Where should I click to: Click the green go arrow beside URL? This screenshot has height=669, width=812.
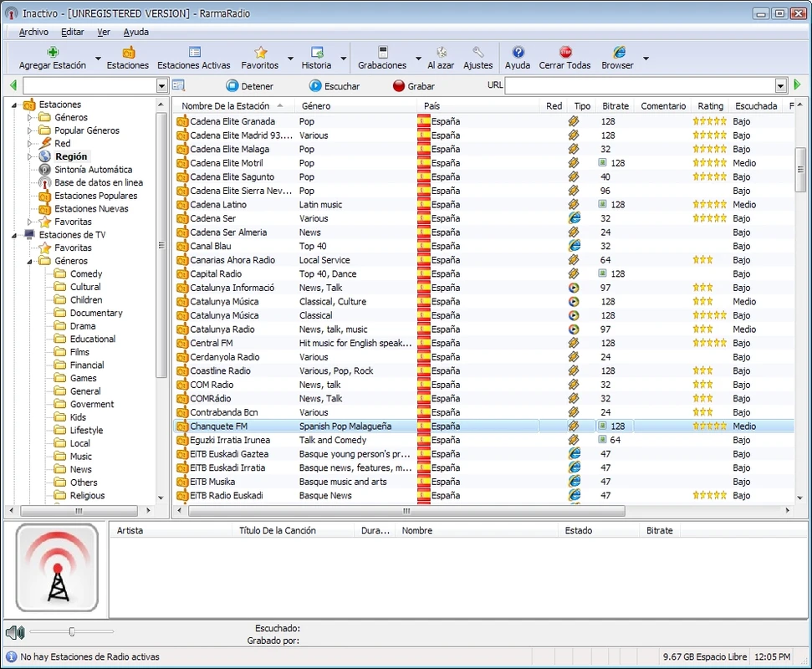point(798,84)
